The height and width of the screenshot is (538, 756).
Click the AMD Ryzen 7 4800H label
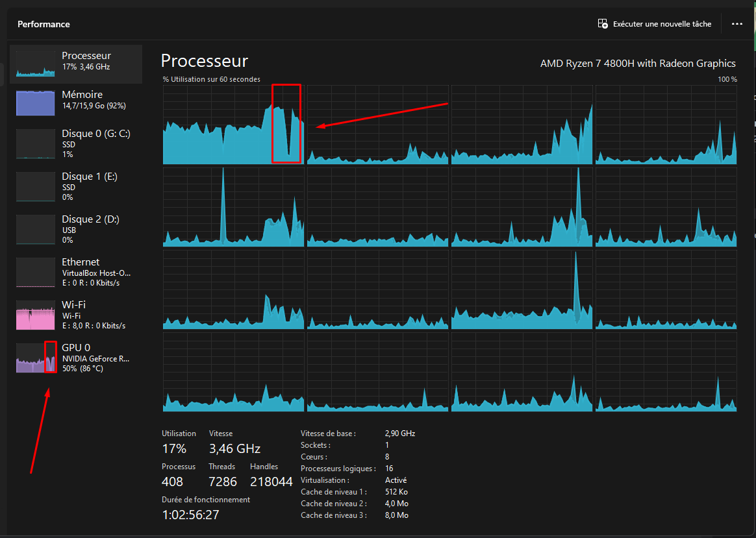click(x=637, y=64)
